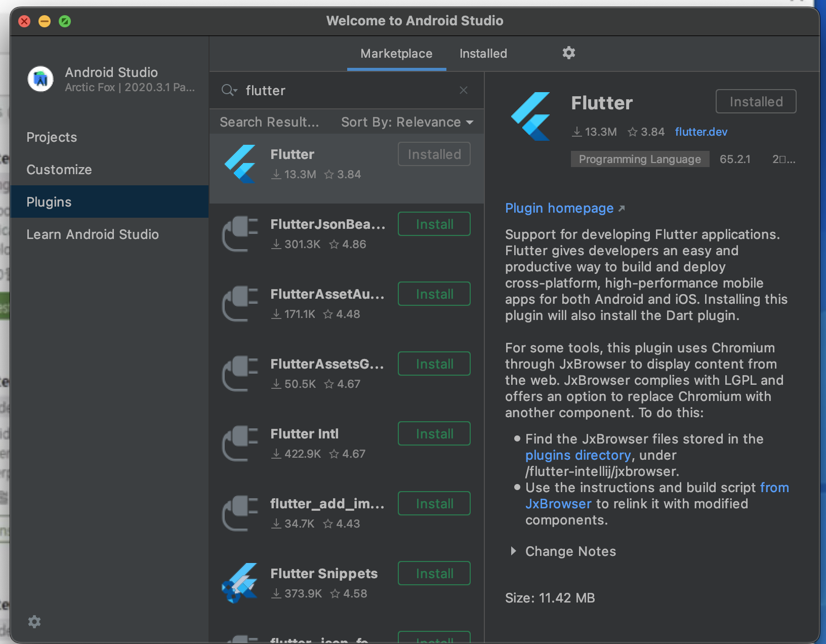The image size is (826, 644).
Task: Minimize the Welcome to Android Studio window
Action: click(45, 21)
